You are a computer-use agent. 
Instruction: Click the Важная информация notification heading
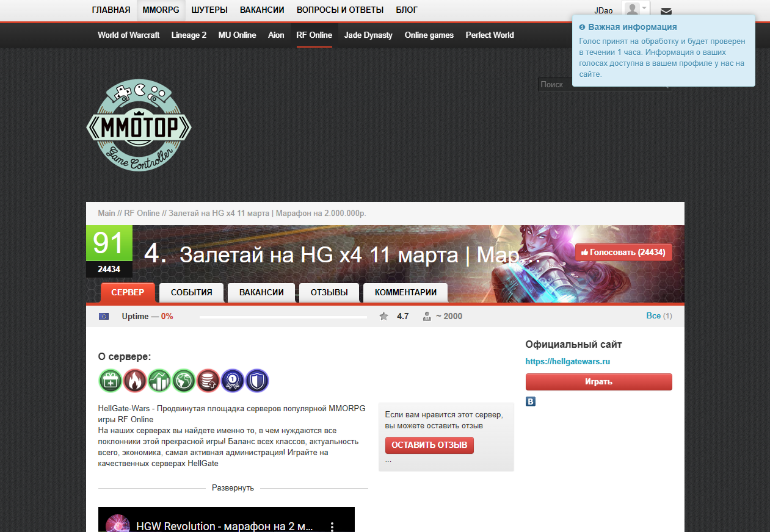click(633, 27)
